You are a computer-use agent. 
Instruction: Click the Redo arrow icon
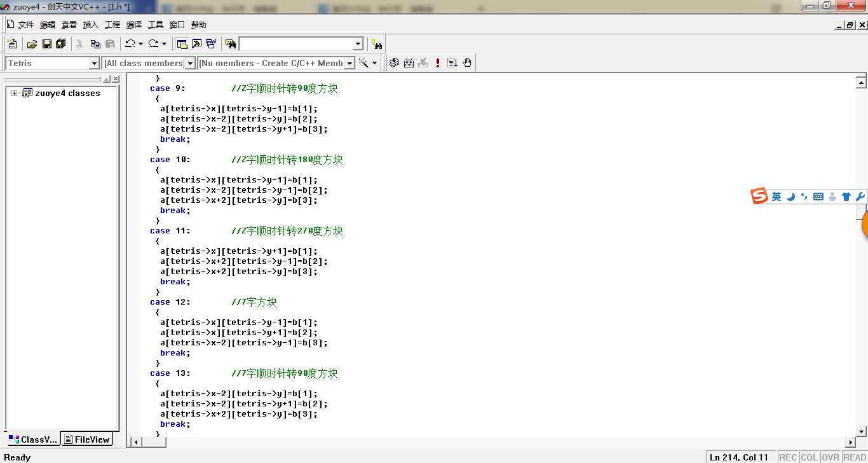[153, 44]
